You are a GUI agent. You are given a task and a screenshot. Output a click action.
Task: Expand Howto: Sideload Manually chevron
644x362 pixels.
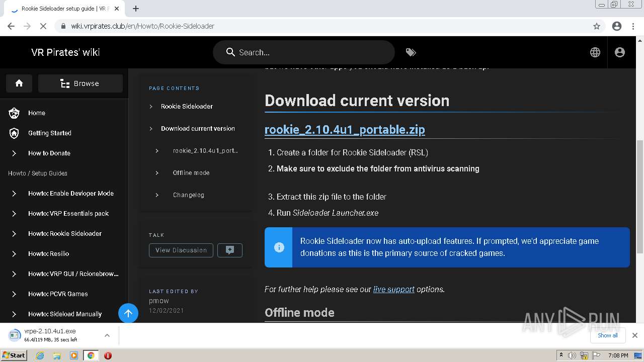(x=14, y=314)
